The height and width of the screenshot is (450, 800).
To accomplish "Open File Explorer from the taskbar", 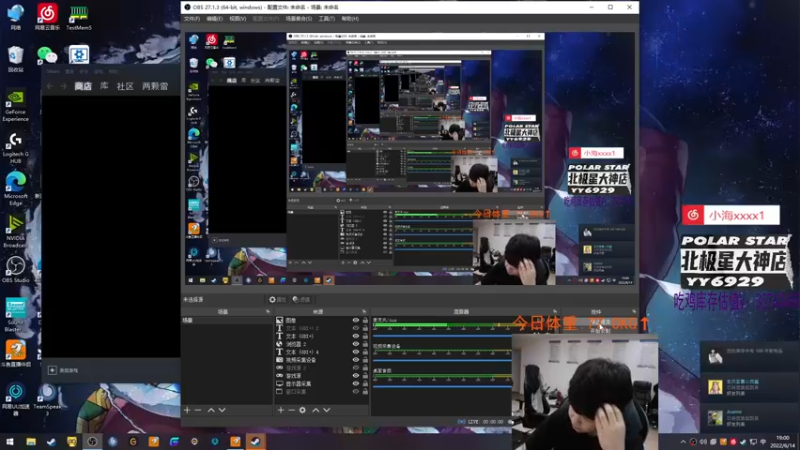I will point(31,442).
